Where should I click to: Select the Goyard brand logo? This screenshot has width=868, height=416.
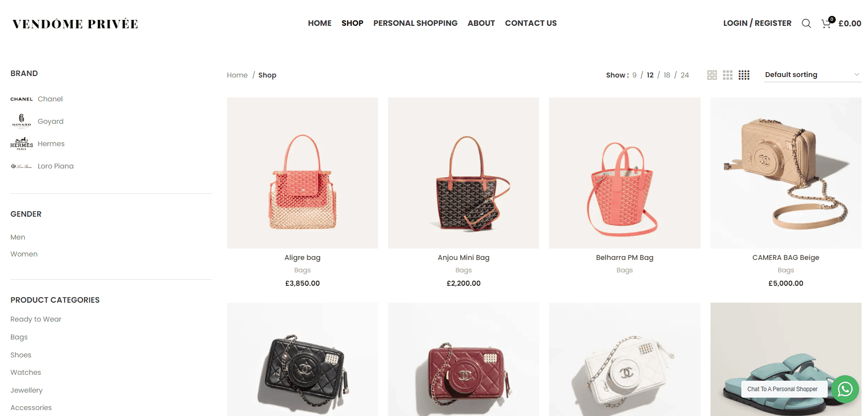click(x=21, y=121)
